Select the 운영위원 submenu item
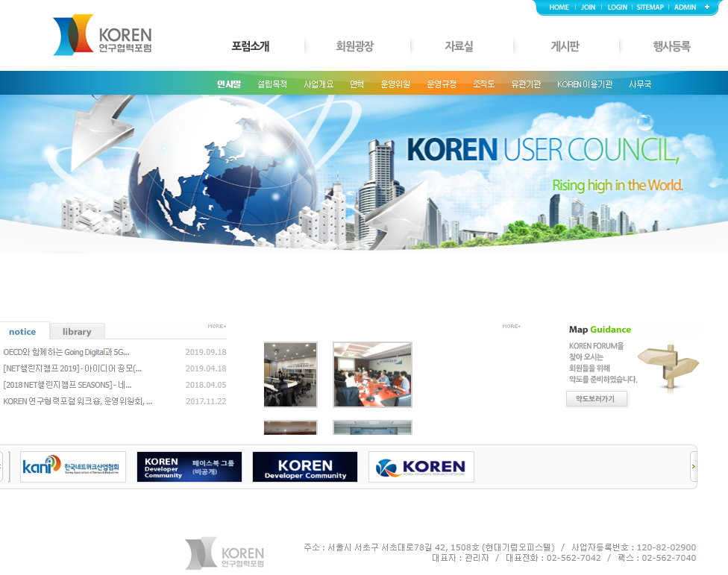The height and width of the screenshot is (575, 728). (x=395, y=84)
